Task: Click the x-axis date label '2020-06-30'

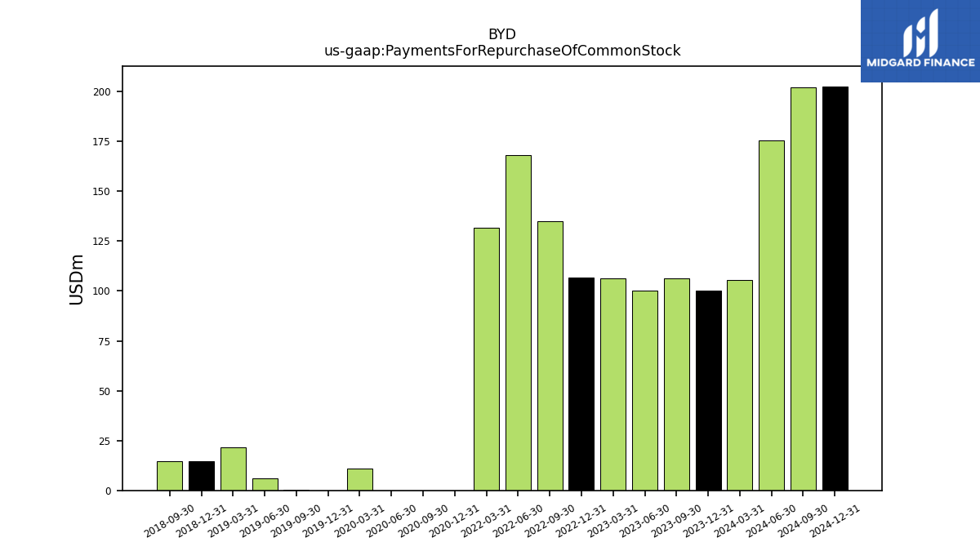Action: tap(391, 521)
